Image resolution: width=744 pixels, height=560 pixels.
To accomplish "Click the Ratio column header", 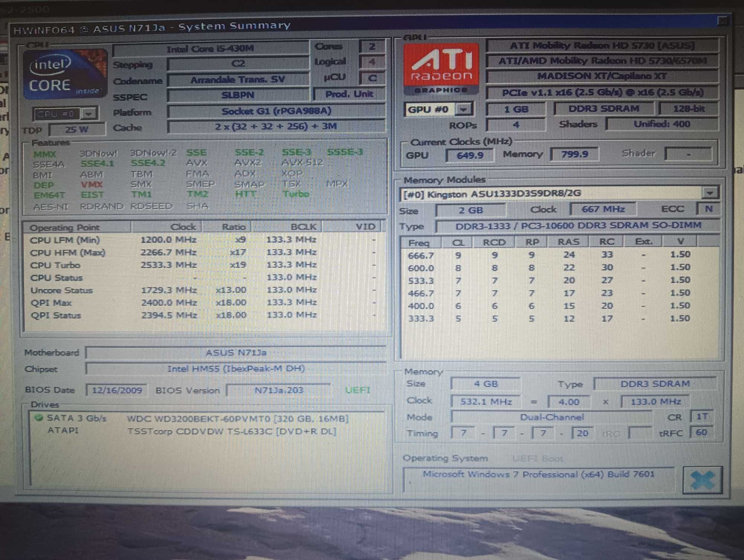I will pyautogui.click(x=227, y=227).
